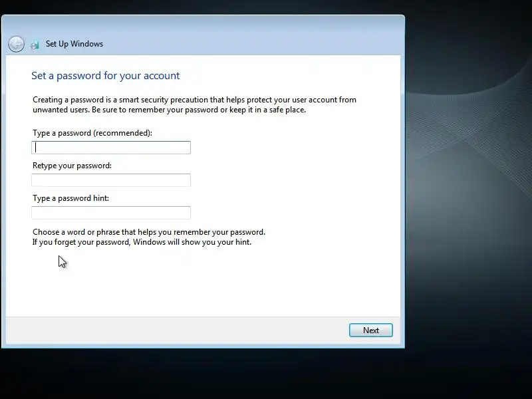
Task: Click the Next button
Action: click(x=371, y=330)
